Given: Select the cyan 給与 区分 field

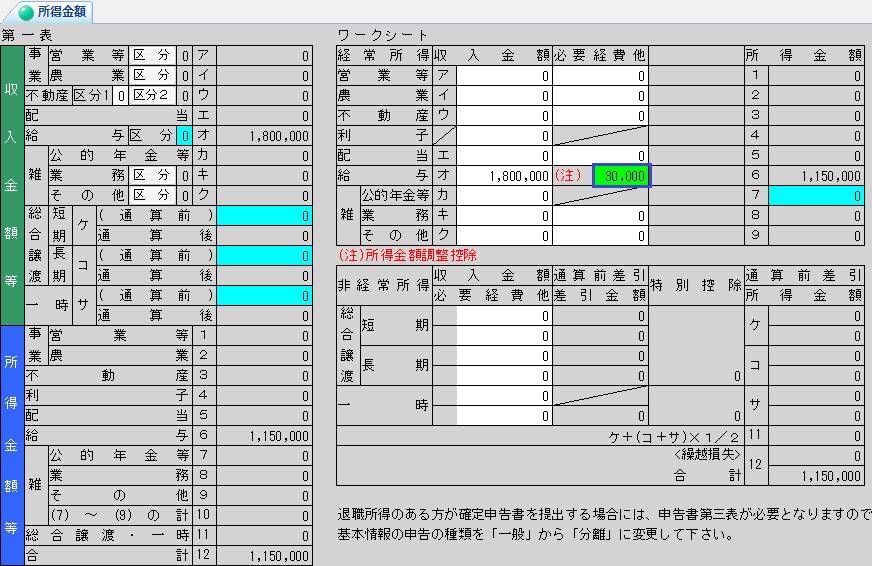Looking at the screenshot, I should pyautogui.click(x=184, y=136).
